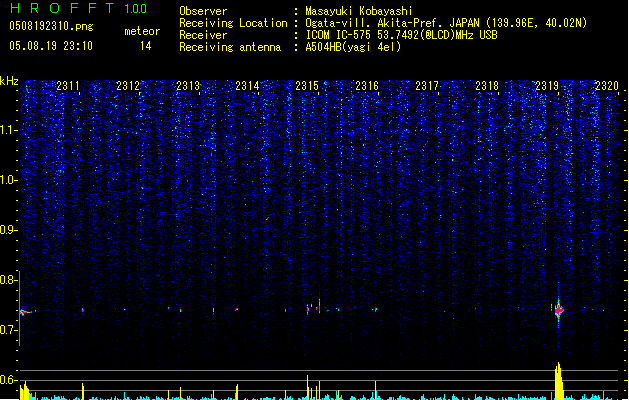The height and width of the screenshot is (400, 629).
Task: Click the HROFFT title text
Action: [x=61, y=8]
